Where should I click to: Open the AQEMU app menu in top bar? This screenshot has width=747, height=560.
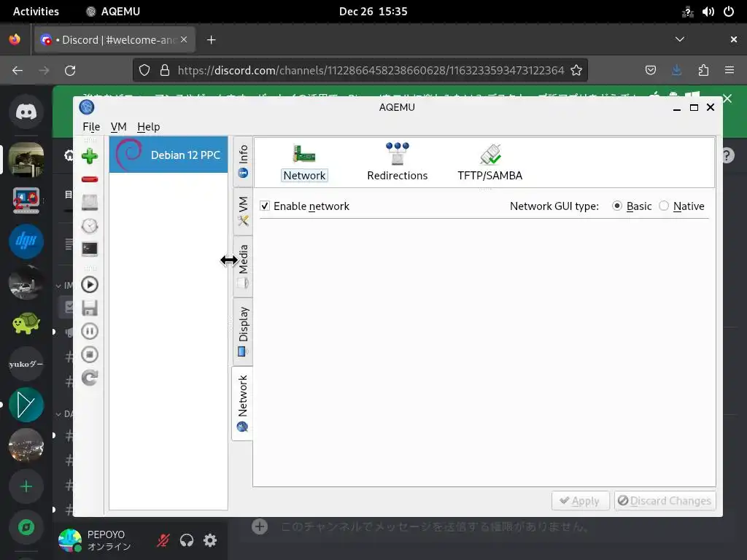(113, 12)
